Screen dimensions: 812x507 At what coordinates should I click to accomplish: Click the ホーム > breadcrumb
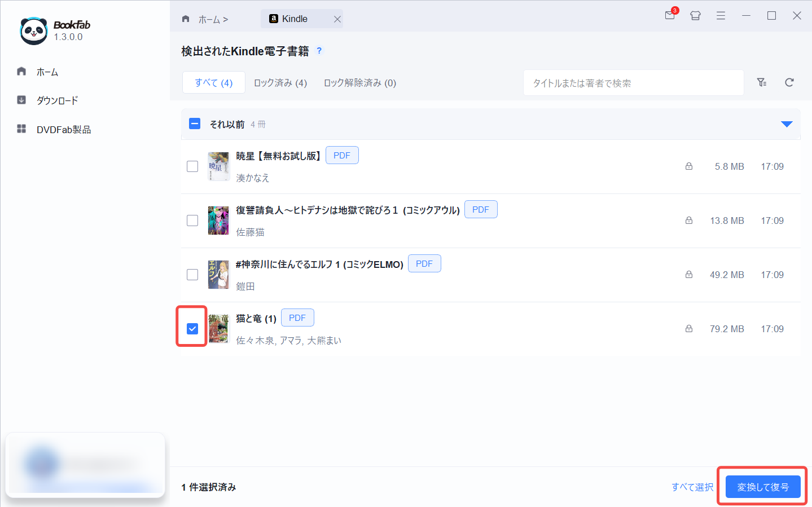213,19
